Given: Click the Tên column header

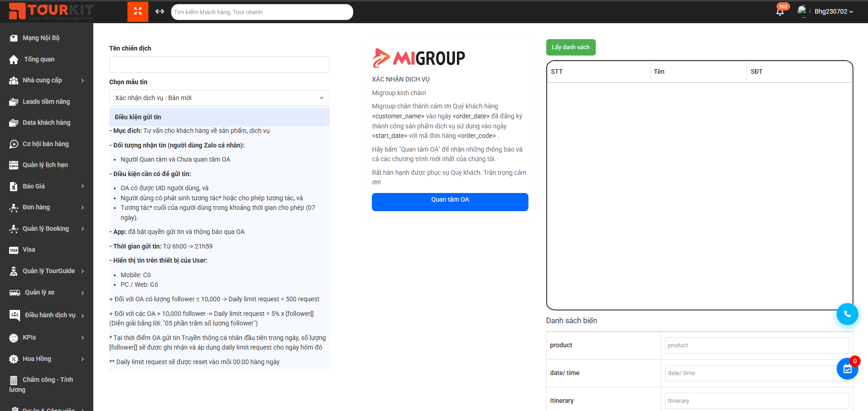Looking at the screenshot, I should coord(698,71).
